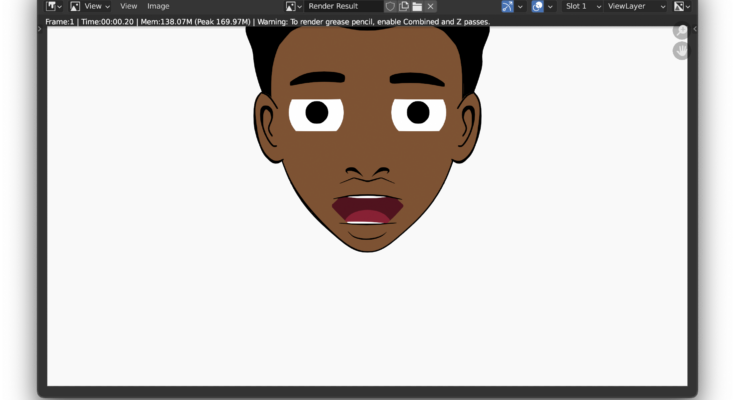
Task: Toggle the gizmo display button
Action: [507, 6]
